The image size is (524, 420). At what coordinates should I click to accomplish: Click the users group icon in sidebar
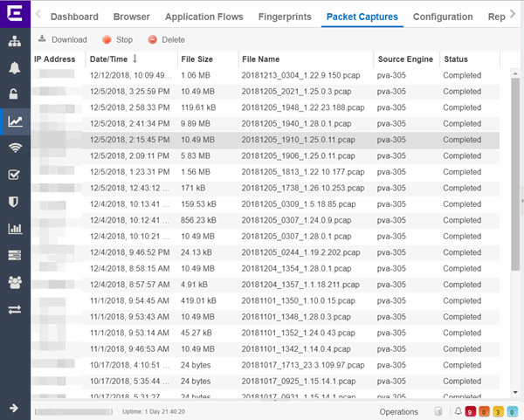14,282
